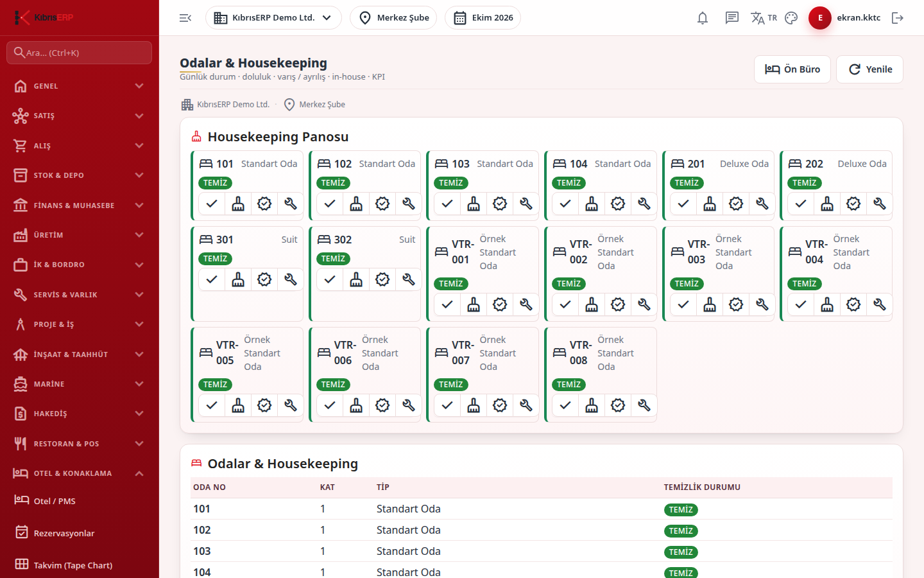Screen dimensions: 924x578
Task: Toggle the sidebar collapse menu icon
Action: (185, 18)
